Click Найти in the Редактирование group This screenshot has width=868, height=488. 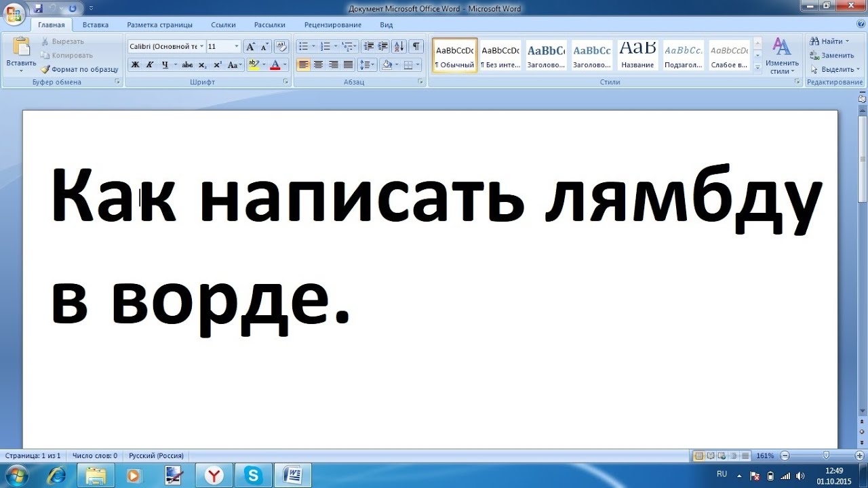pos(829,41)
